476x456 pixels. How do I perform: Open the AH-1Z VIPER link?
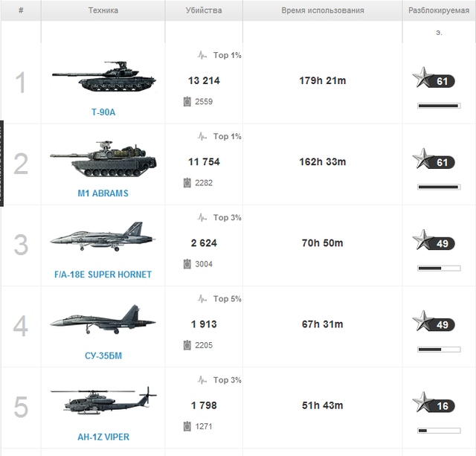[x=103, y=437]
